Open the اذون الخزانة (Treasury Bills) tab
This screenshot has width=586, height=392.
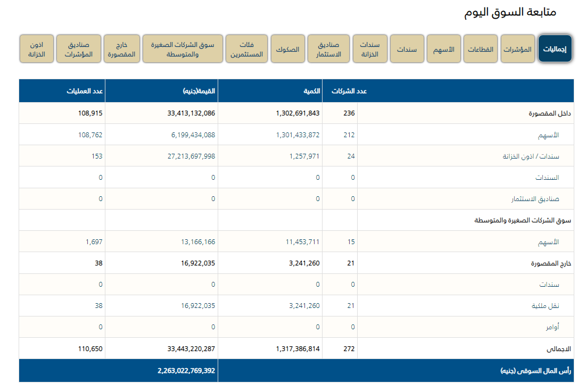pyautogui.click(x=37, y=48)
